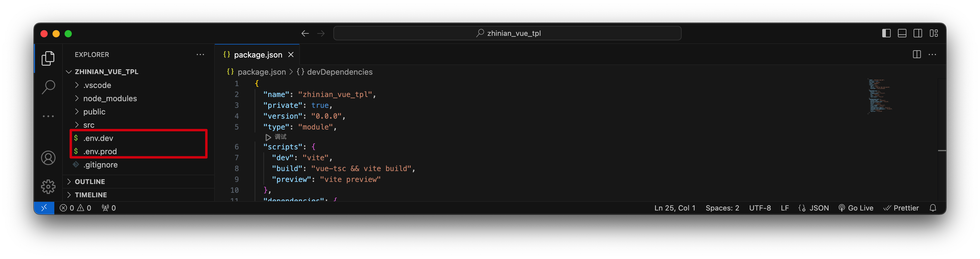
Task: Open the .env.dev file
Action: pyautogui.click(x=139, y=138)
